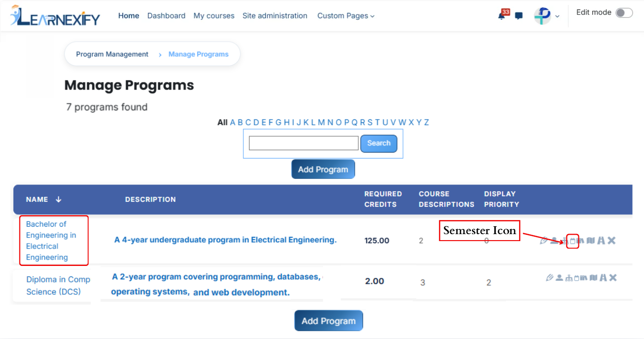
Task: Open books icon in Electrical Engineering row
Action: pyautogui.click(x=580, y=241)
